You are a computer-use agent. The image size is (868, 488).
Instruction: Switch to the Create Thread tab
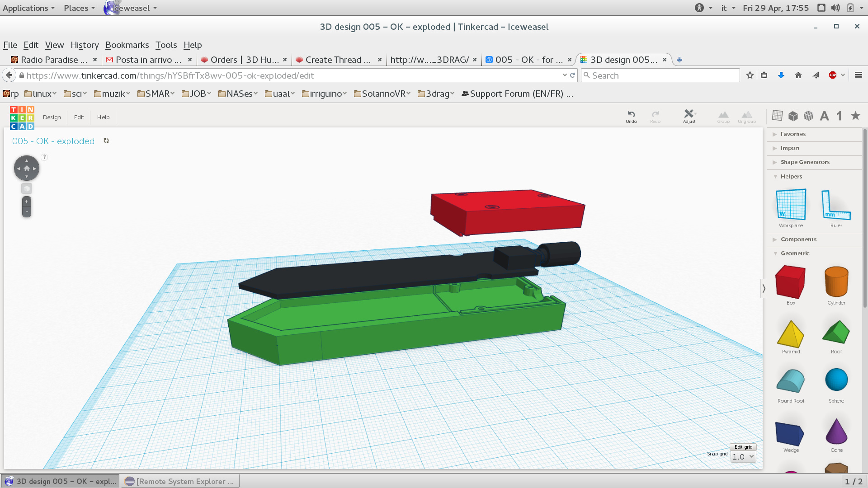[337, 60]
